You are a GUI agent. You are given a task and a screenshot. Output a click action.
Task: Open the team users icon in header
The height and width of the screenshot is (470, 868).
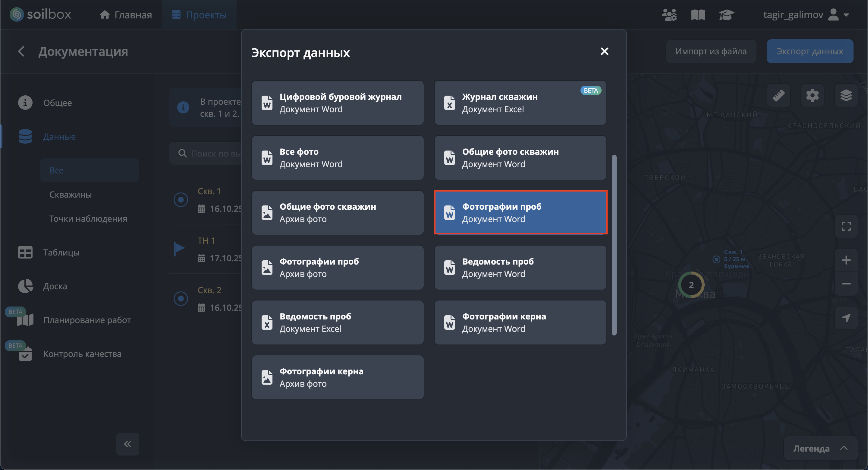coord(669,15)
